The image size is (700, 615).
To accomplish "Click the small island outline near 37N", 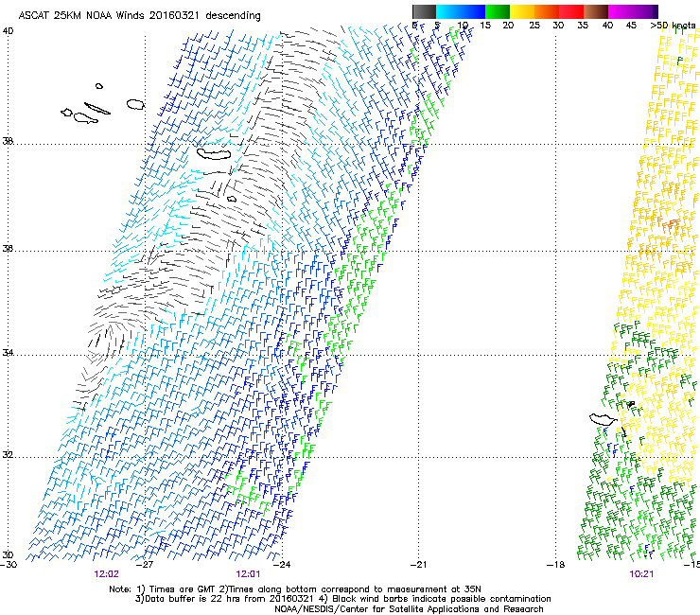I will [x=231, y=199].
